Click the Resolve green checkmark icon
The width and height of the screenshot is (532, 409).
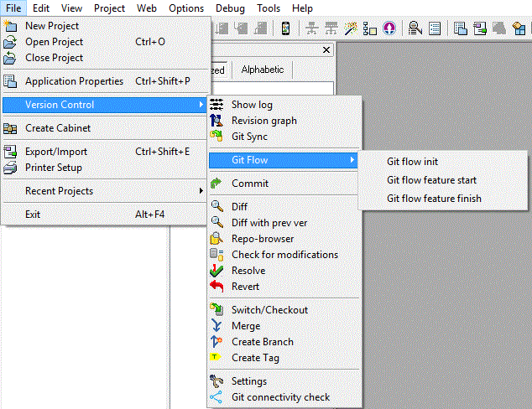216,271
